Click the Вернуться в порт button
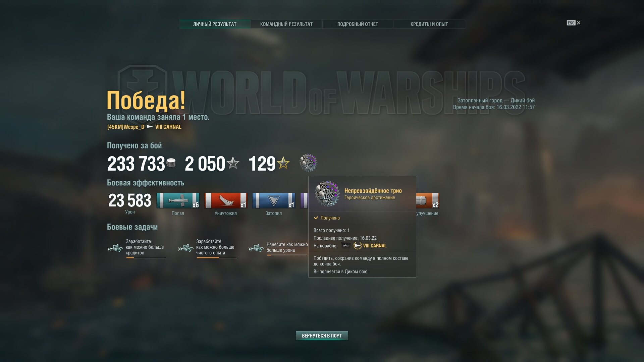 tap(322, 336)
